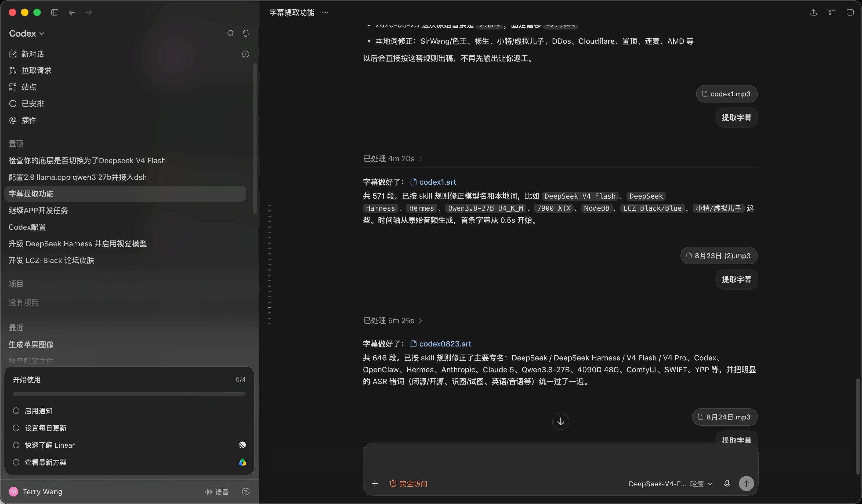Image resolution: width=862 pixels, height=504 pixels.
Task: Toggle the 快速了解 Linear radio circle
Action: (x=16, y=445)
